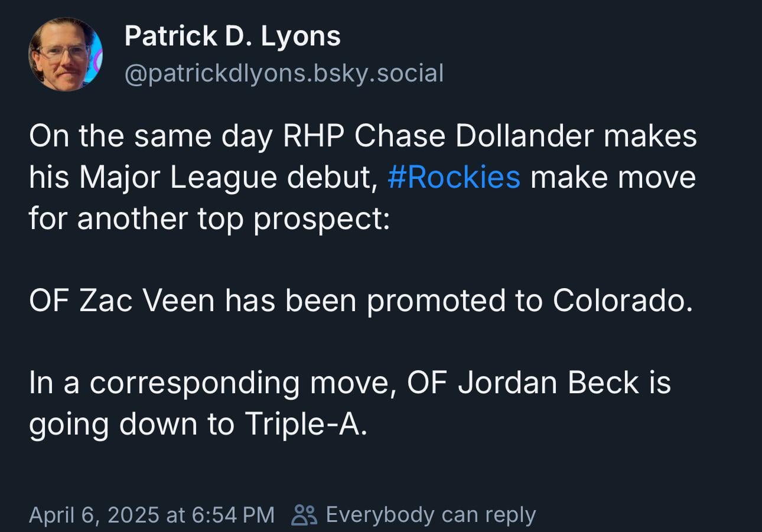Open the poster's profile from their username
This screenshot has height=532, width=762.
[283, 73]
